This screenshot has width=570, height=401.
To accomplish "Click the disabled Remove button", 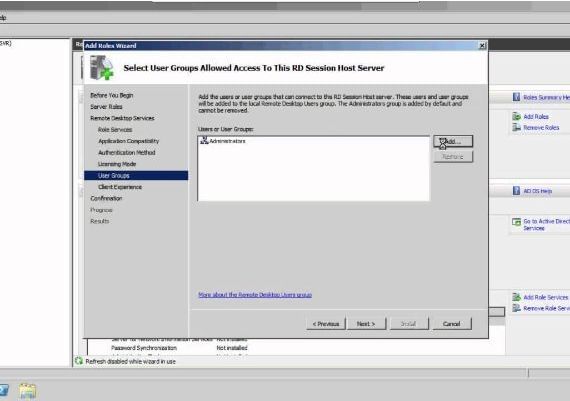I will (453, 157).
